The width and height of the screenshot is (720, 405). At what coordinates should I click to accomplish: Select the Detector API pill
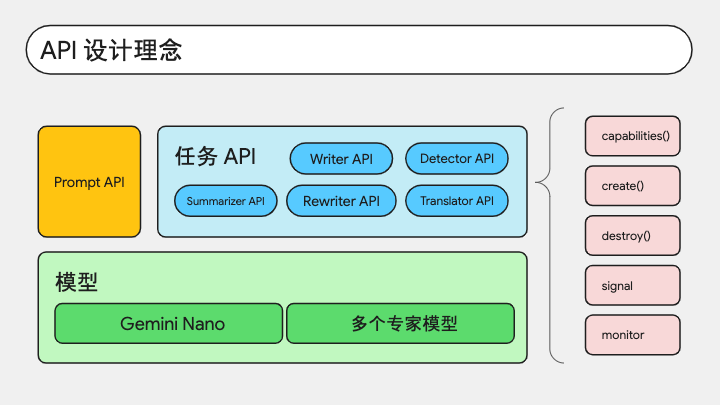[x=457, y=158]
